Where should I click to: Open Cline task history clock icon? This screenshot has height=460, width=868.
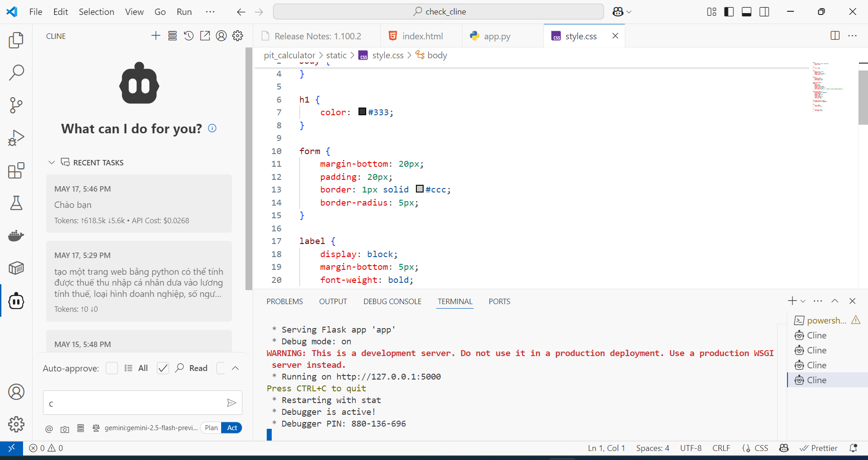pyautogui.click(x=189, y=36)
